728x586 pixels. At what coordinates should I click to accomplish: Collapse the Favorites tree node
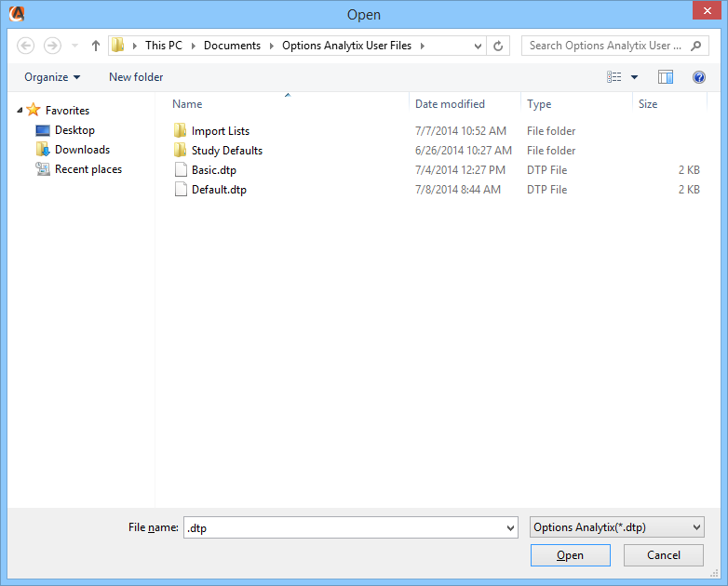point(20,110)
